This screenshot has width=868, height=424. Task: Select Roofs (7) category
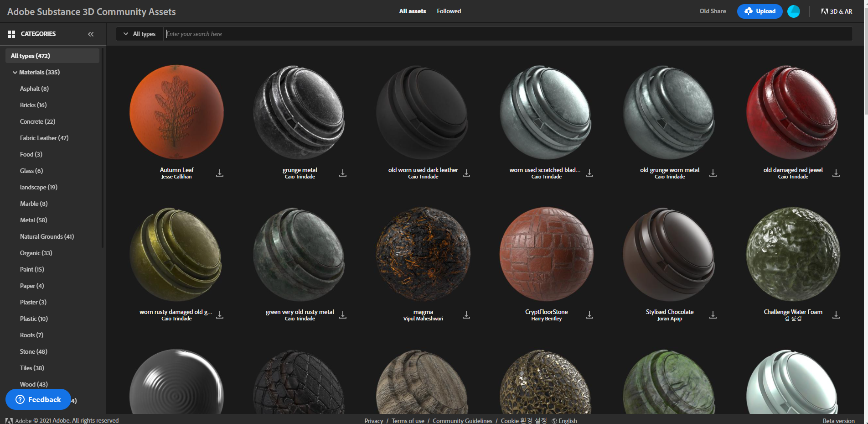pos(31,335)
